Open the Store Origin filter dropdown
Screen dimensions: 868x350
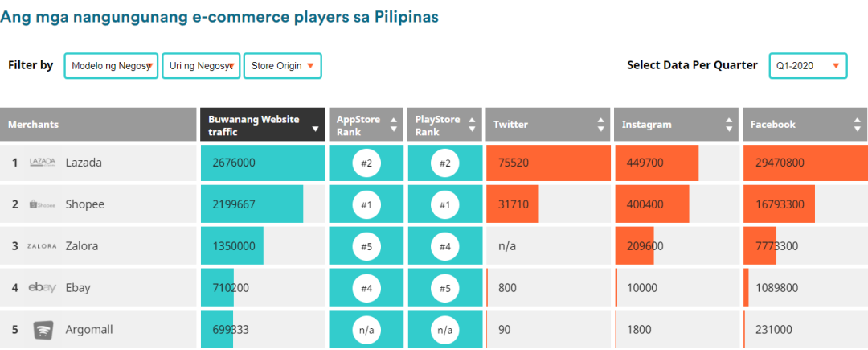[x=283, y=66]
